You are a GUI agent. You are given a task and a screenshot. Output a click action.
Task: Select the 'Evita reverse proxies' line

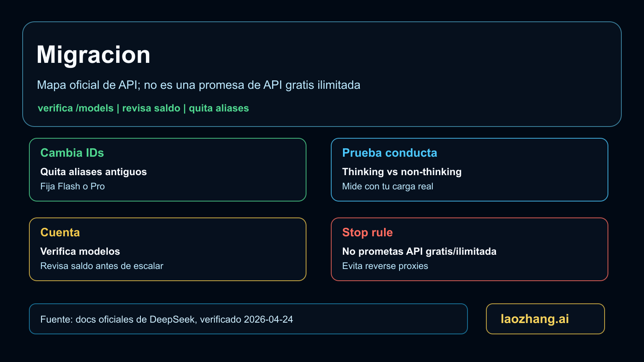(385, 266)
